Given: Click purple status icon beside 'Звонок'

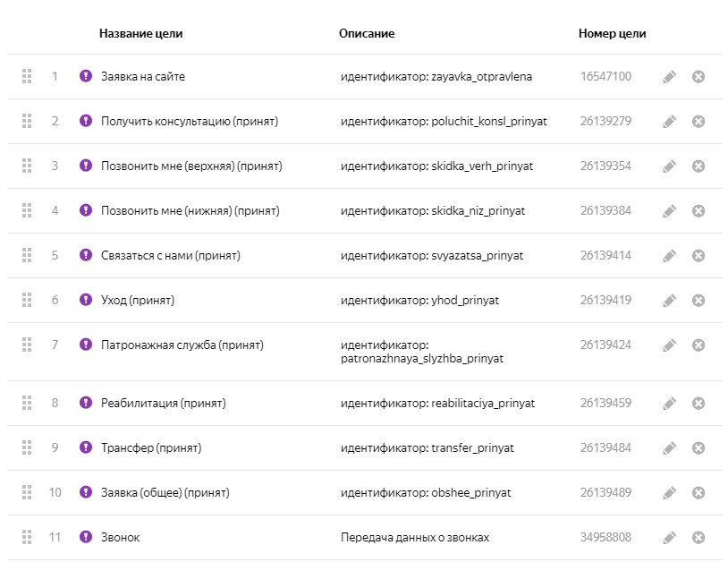Looking at the screenshot, I should [86, 537].
